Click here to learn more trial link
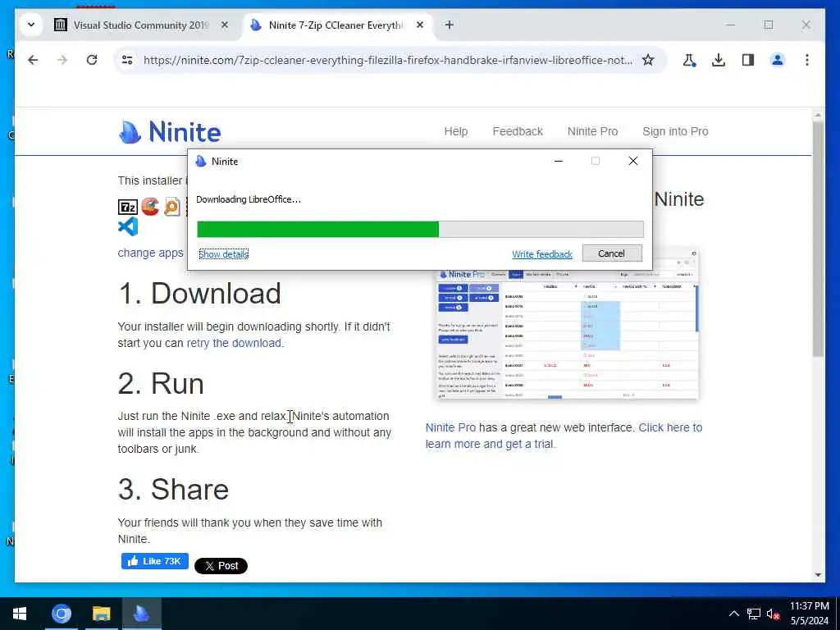 click(x=564, y=436)
